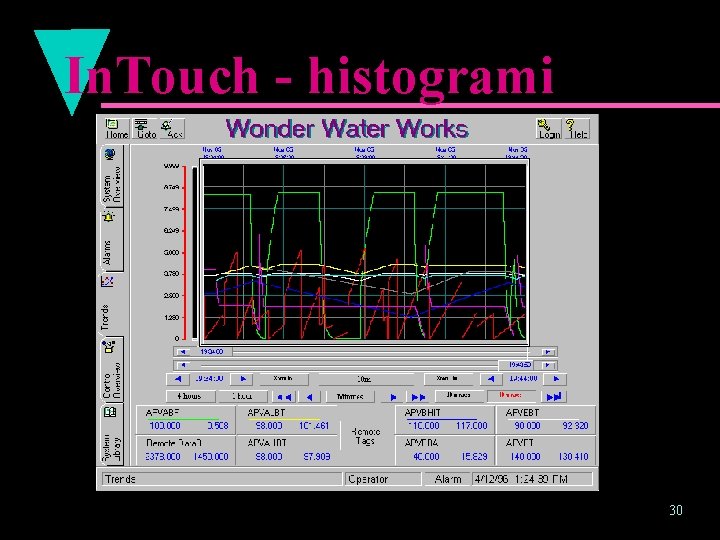This screenshot has height=540, width=720.
Task: Click the left arrow of lower time scrollbar
Action: pos(183,365)
